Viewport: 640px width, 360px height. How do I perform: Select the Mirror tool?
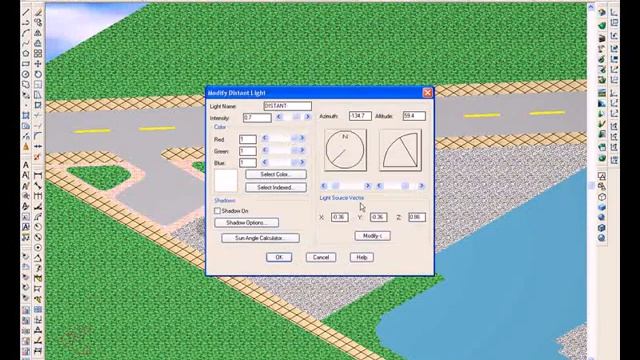(x=38, y=33)
